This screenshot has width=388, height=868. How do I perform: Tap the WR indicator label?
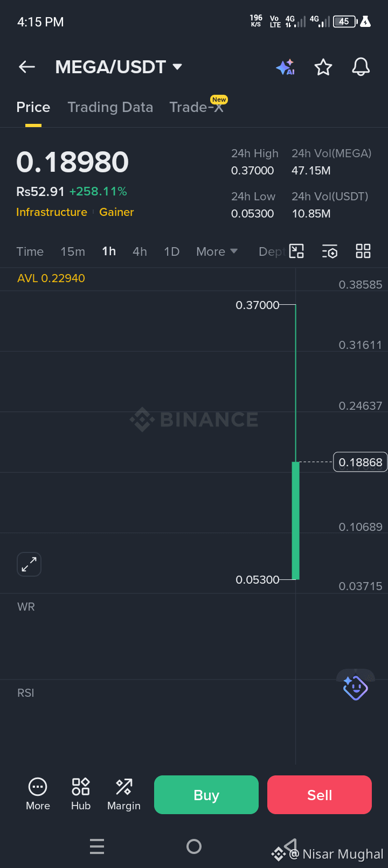(x=26, y=607)
